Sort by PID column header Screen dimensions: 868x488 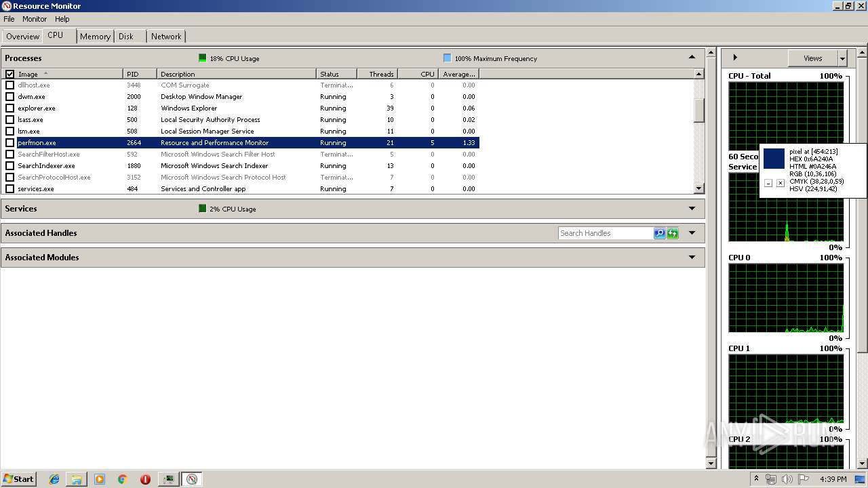(140, 74)
